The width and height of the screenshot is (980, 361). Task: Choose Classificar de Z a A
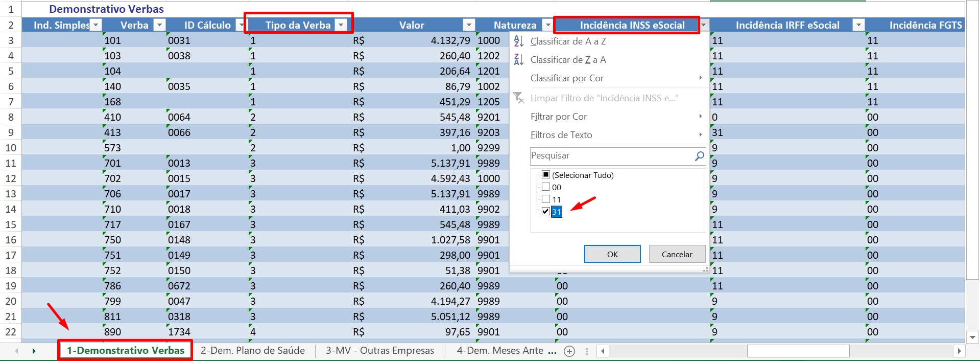(610, 60)
